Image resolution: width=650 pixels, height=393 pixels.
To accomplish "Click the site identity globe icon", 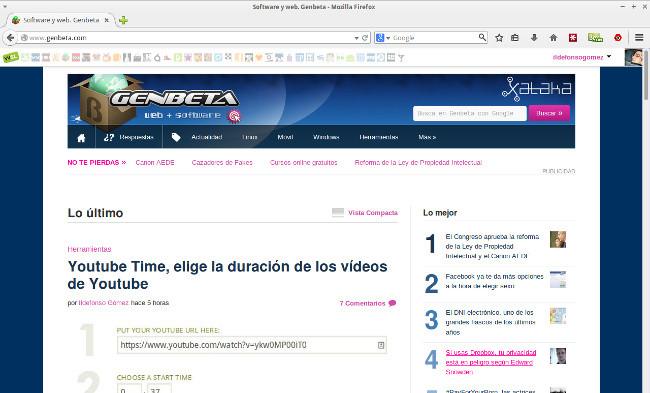I will point(24,38).
